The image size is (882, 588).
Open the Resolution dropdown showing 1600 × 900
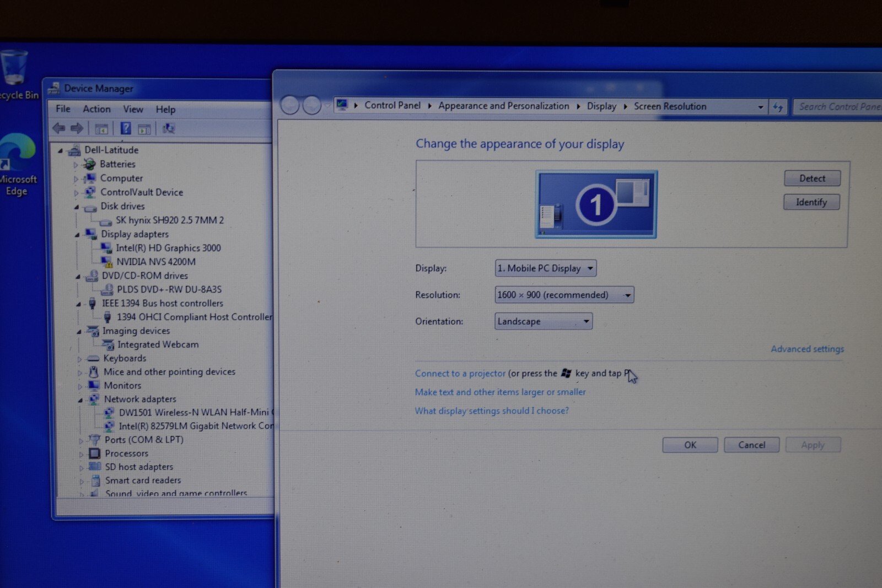tap(564, 295)
